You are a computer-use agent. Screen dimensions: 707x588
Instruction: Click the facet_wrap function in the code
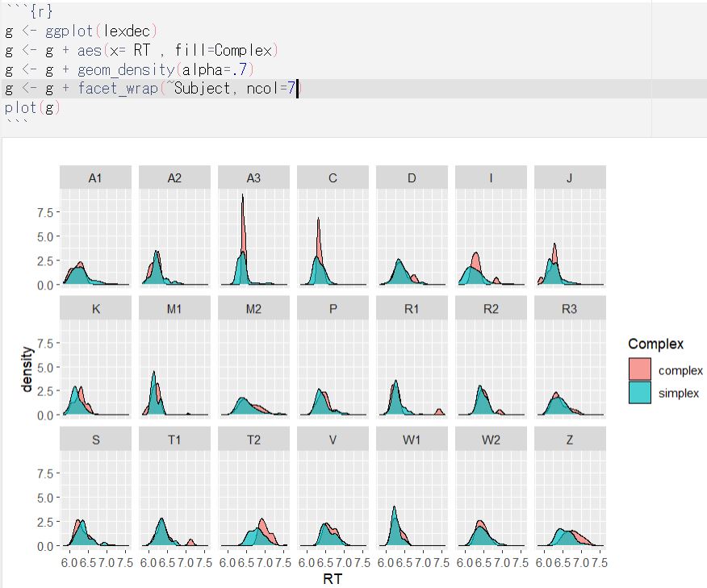coord(119,88)
